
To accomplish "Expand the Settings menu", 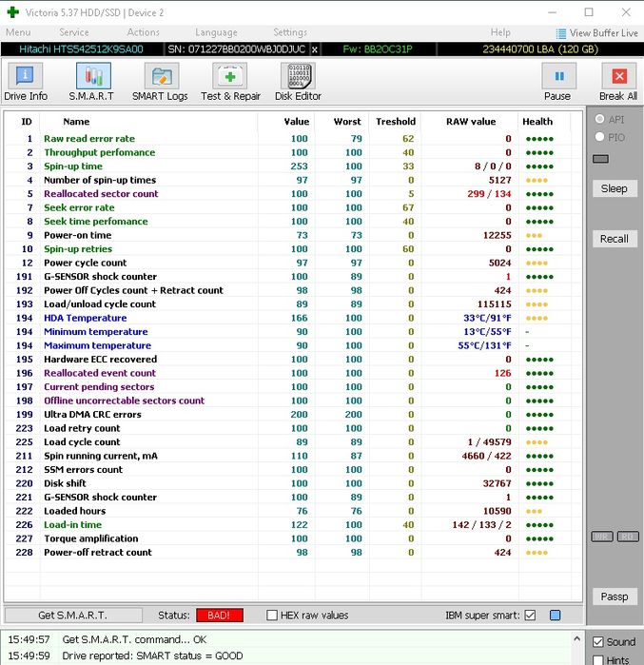I will [x=290, y=32].
